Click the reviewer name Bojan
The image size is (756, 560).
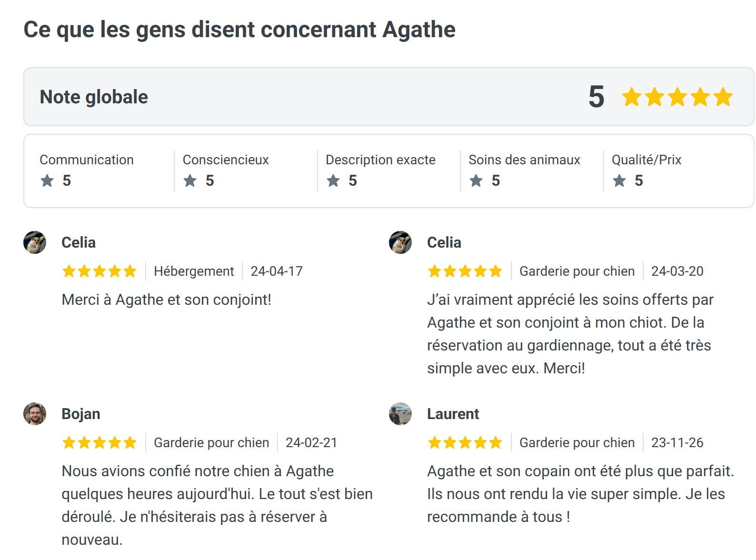click(x=81, y=414)
